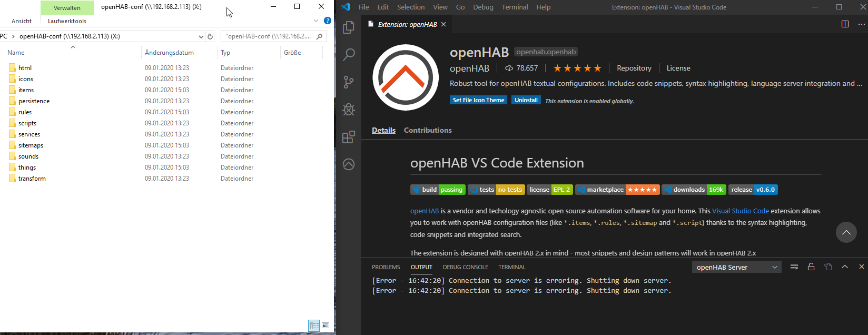The width and height of the screenshot is (868, 335).
Task: Switch File Explorer to details view
Action: point(314,326)
